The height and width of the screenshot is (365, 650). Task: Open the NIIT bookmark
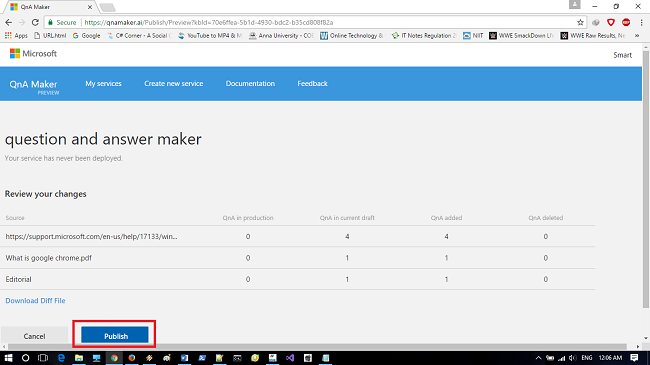(473, 36)
